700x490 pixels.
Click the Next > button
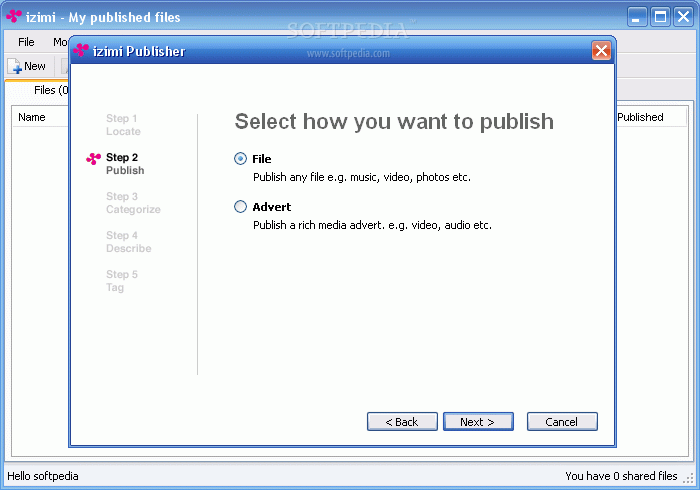point(478,422)
